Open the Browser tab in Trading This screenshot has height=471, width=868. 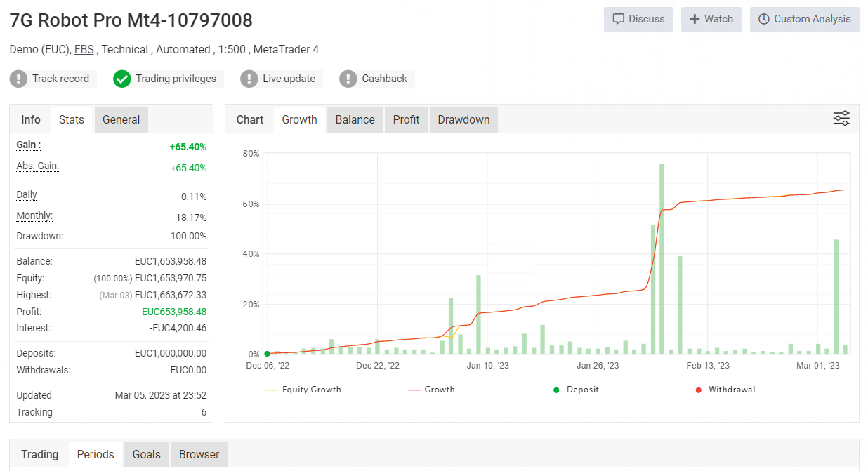pos(199,455)
